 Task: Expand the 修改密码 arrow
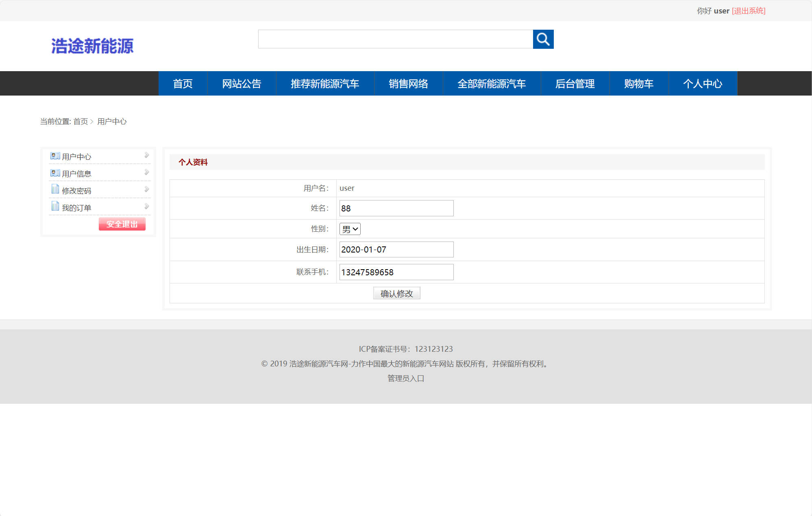(146, 189)
